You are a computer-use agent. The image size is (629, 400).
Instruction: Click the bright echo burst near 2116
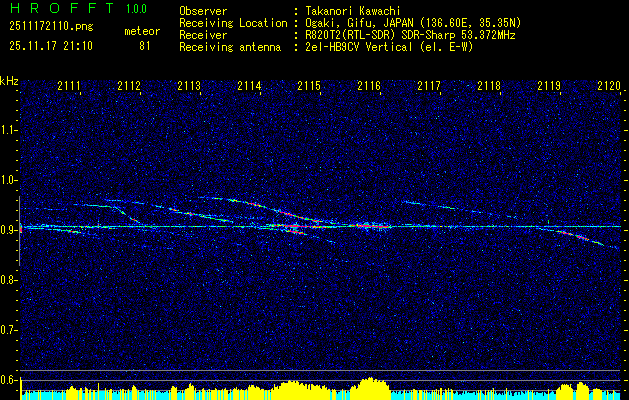tap(370, 226)
